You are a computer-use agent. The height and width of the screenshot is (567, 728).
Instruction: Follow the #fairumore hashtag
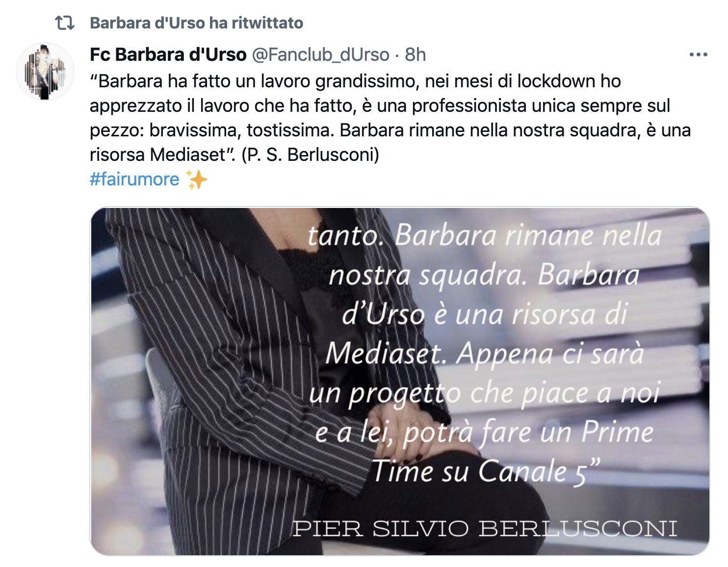134,180
